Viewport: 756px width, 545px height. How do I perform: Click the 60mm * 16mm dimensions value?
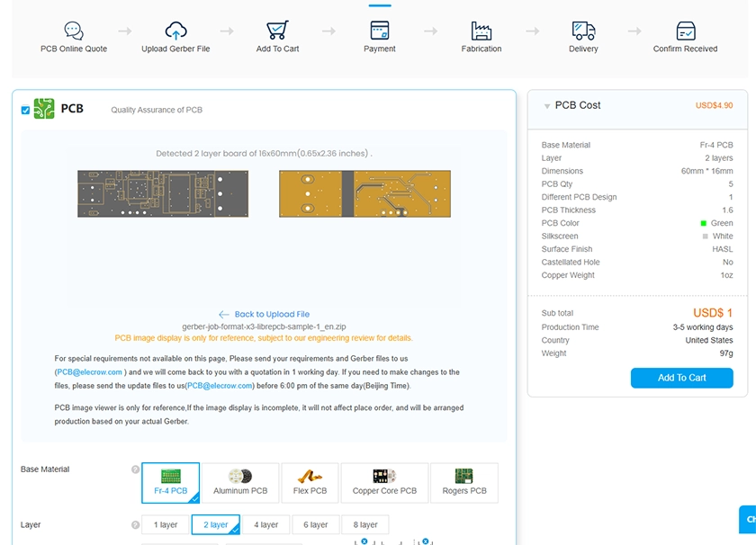tap(706, 171)
